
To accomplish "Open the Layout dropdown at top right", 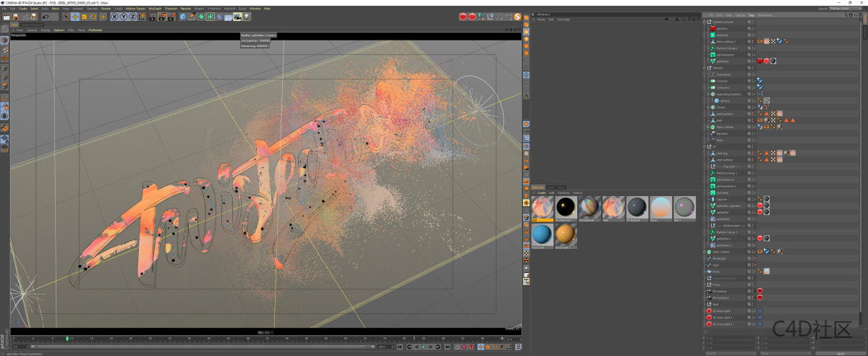I will (843, 9).
